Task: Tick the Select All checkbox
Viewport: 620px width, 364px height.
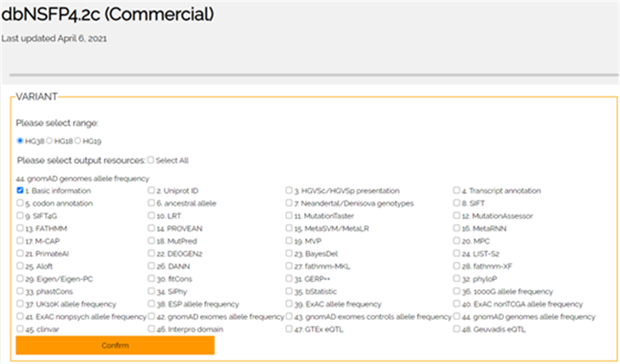Action: point(151,160)
